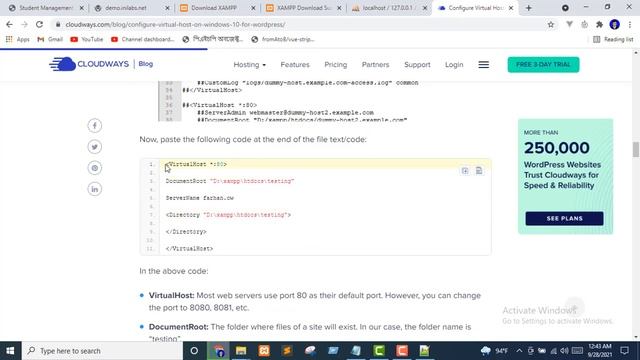Open the Reading list

click(x=613, y=39)
